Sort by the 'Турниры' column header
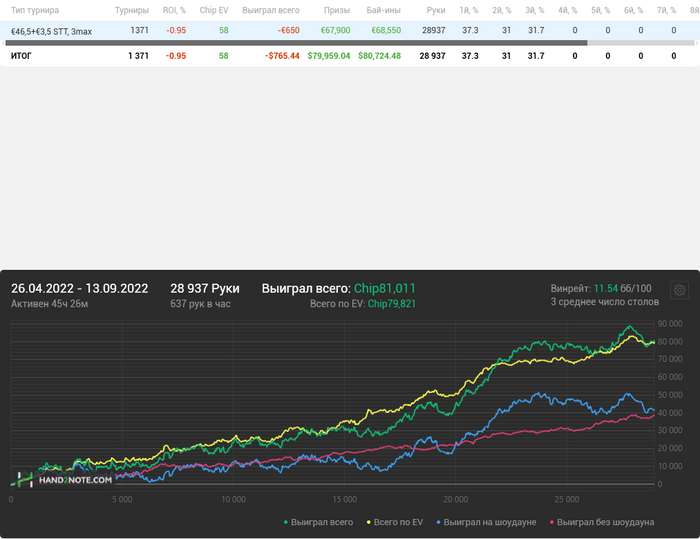The image size is (700, 539). [132, 10]
